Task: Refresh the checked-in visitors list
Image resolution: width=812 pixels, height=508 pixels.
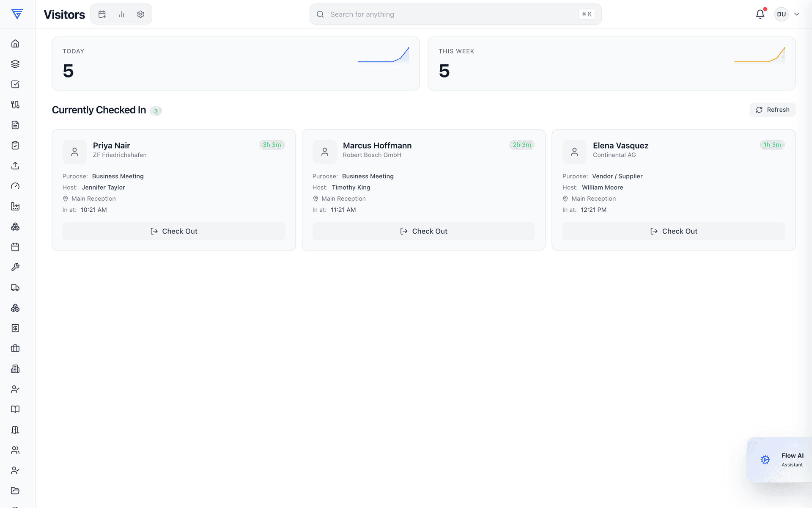Action: coord(772,110)
